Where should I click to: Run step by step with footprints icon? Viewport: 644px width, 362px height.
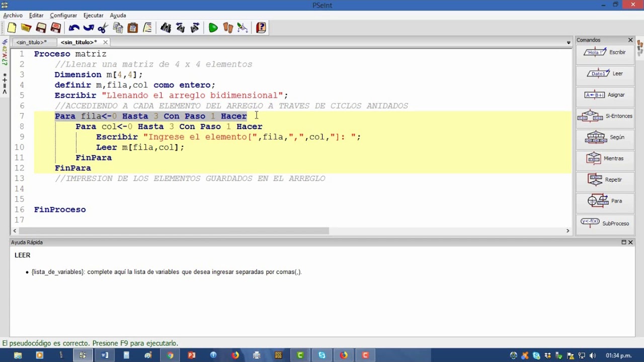click(x=228, y=28)
